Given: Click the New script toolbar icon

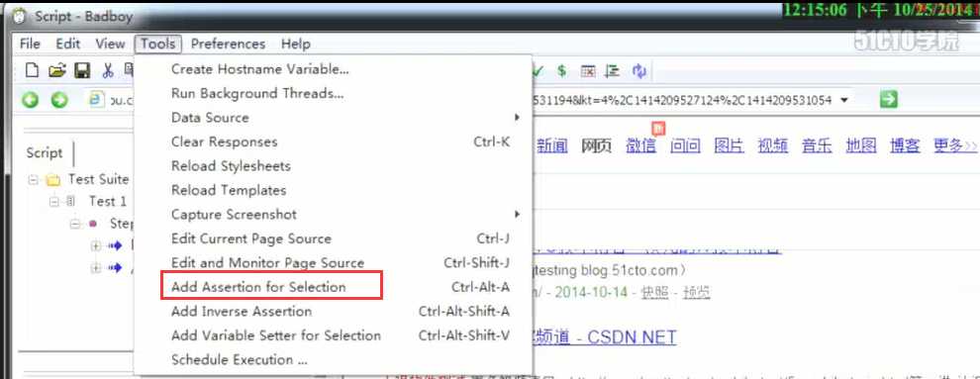Looking at the screenshot, I should [32, 70].
